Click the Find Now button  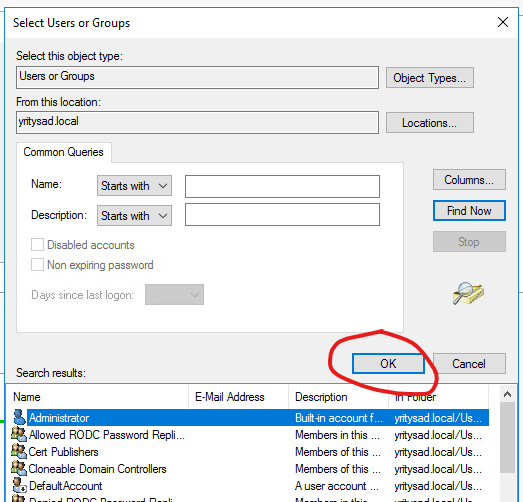point(469,210)
